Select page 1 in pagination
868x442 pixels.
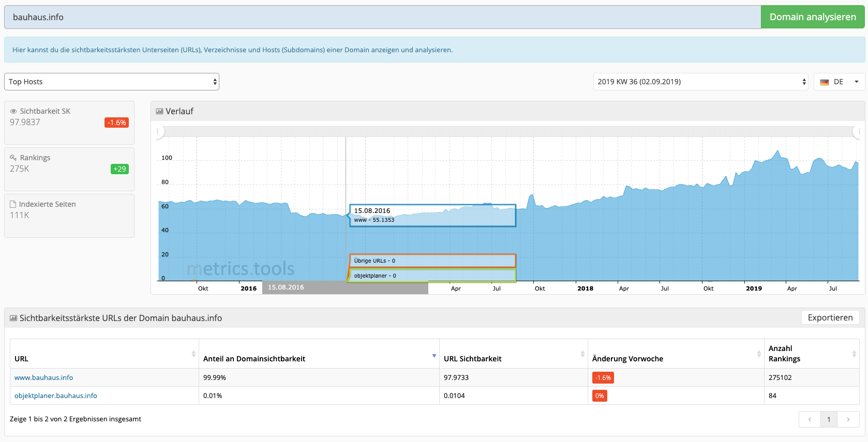pos(829,419)
